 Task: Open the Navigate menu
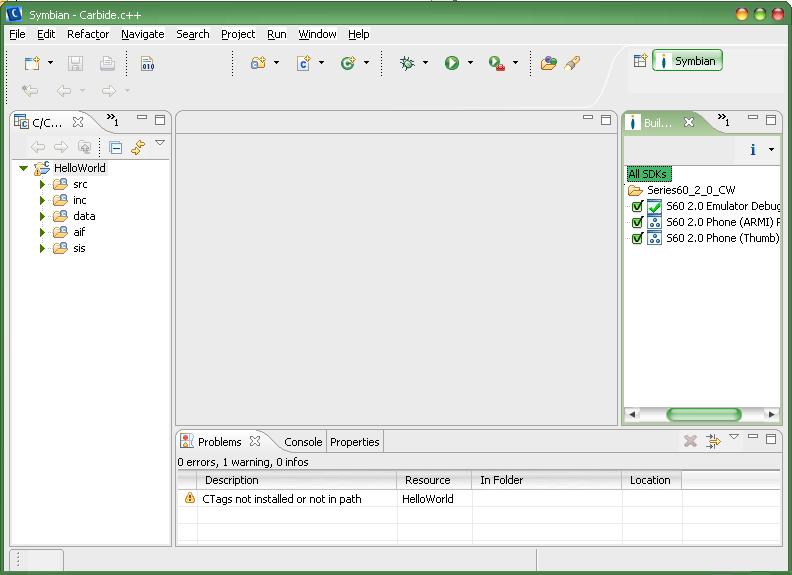tap(142, 34)
